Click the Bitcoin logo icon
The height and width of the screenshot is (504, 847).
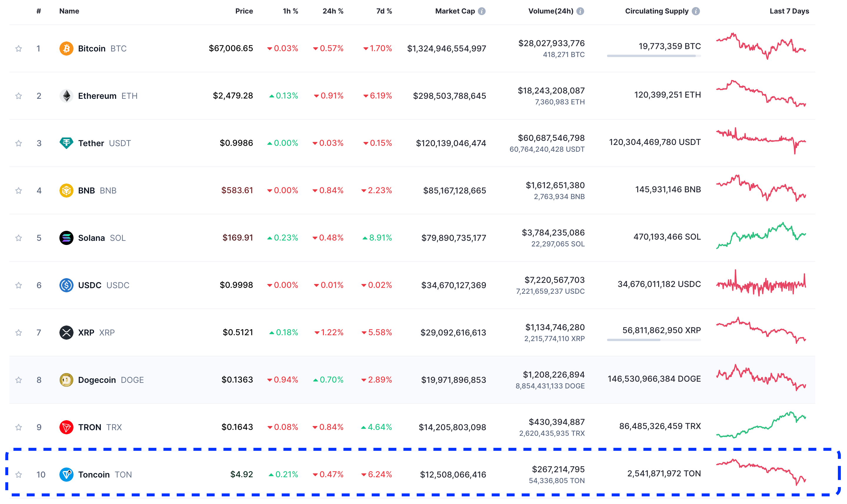66,49
